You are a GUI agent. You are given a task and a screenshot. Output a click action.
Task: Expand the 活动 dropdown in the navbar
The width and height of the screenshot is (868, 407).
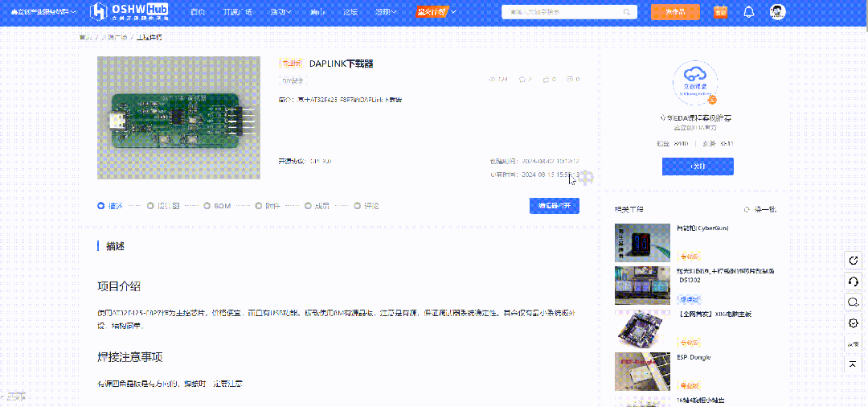280,11
